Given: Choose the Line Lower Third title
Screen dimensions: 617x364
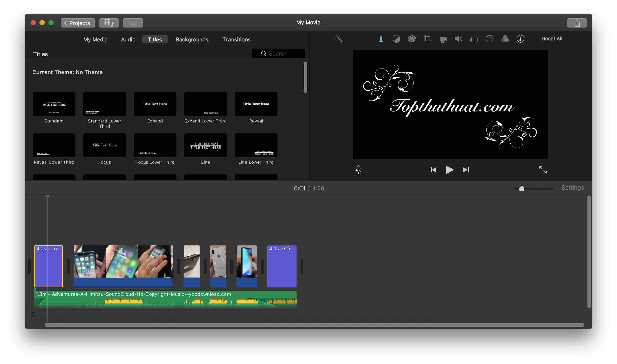Looking at the screenshot, I should click(x=256, y=145).
